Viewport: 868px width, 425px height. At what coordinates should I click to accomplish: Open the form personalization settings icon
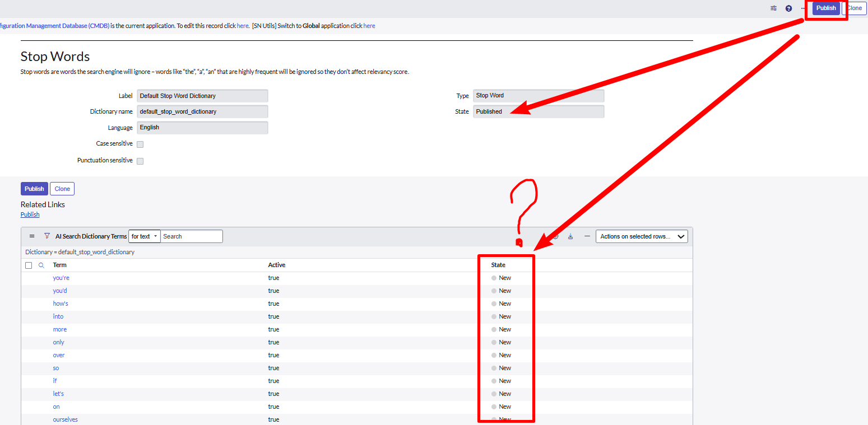click(773, 8)
